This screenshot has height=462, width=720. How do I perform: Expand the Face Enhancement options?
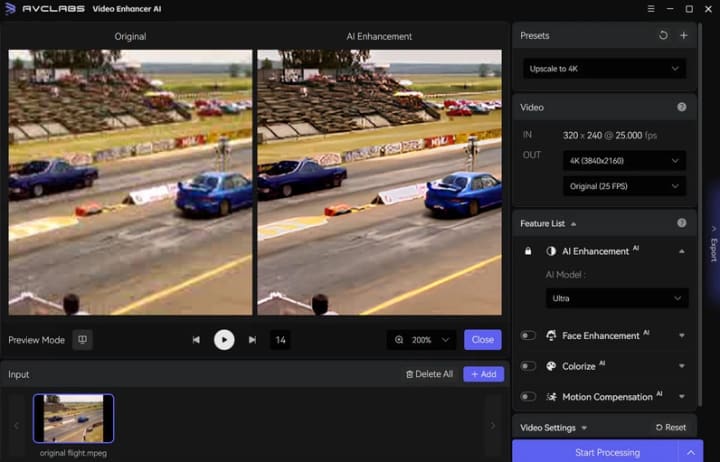click(x=682, y=336)
